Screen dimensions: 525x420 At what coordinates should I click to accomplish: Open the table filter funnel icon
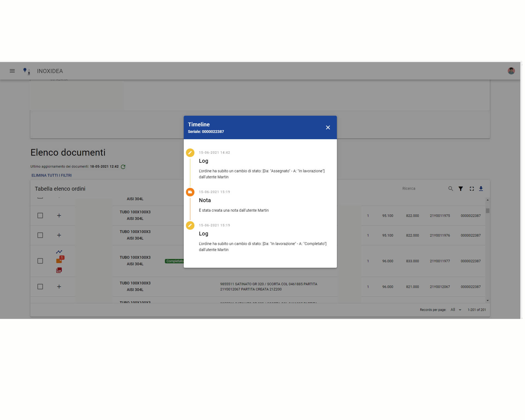[461, 189]
